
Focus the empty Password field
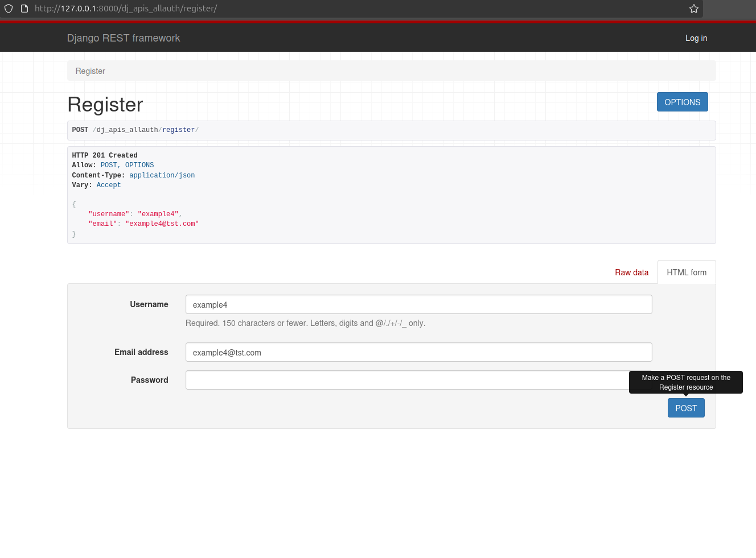[398, 380]
